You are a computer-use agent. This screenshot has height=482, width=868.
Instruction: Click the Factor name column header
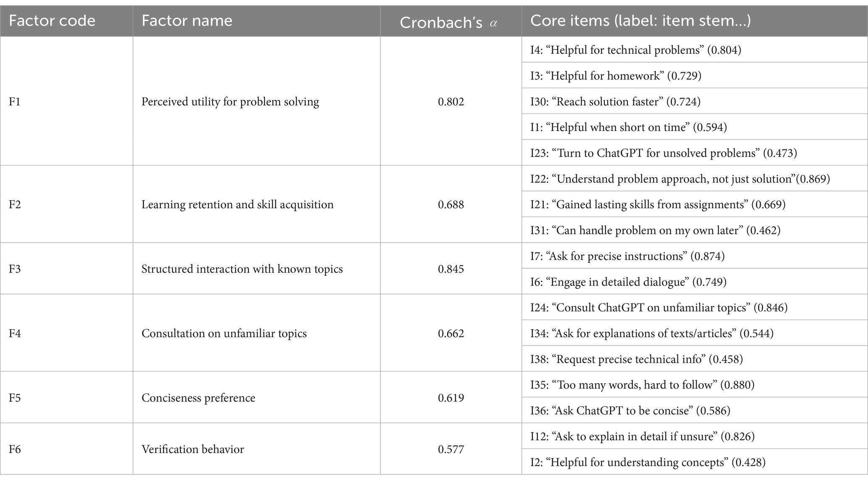coord(187,21)
